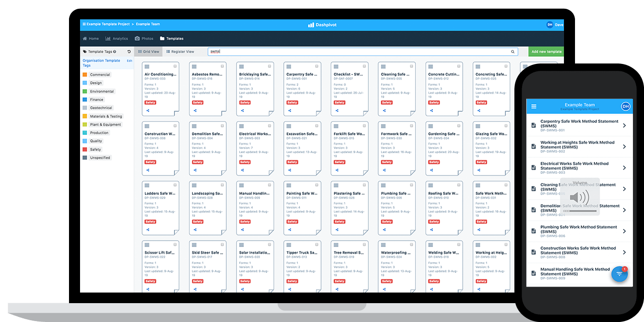
Task: Expand Carpentry SWMS chevron on phone
Action: 624,126
